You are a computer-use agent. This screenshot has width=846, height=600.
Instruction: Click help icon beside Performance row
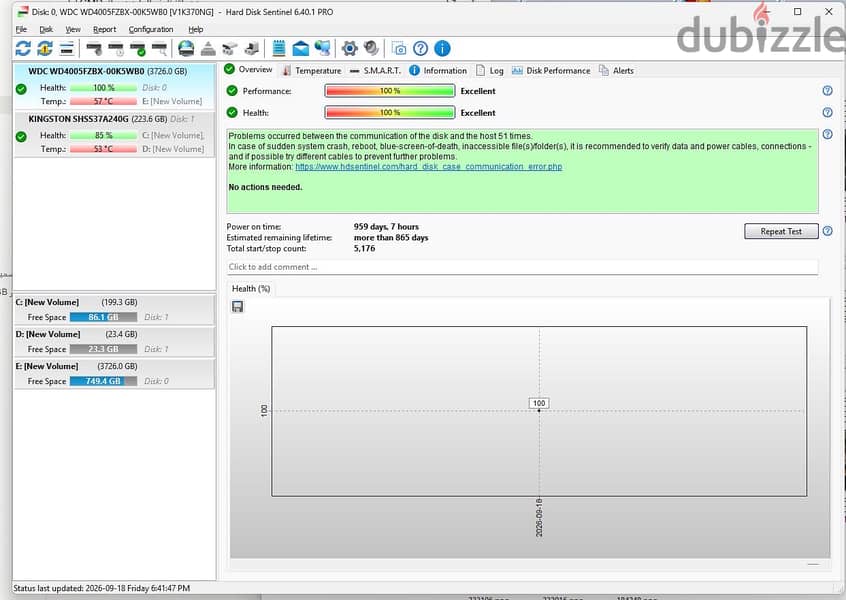827,91
